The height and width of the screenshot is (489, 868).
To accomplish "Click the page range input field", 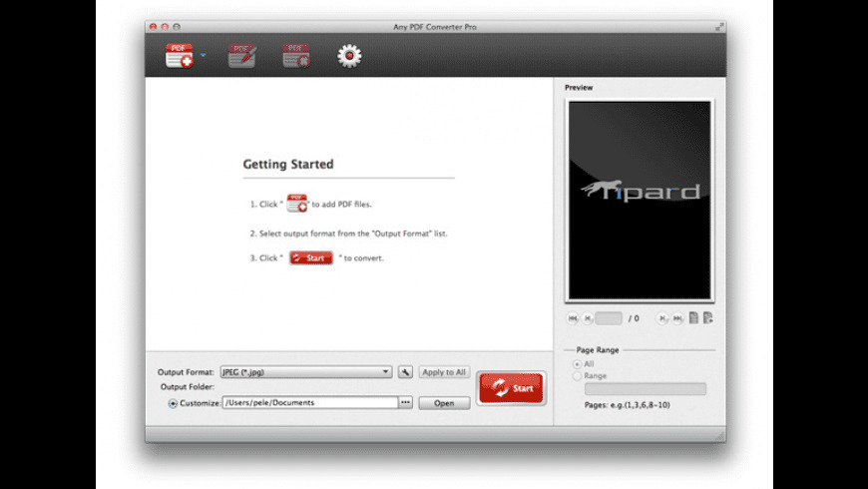I will (x=646, y=389).
